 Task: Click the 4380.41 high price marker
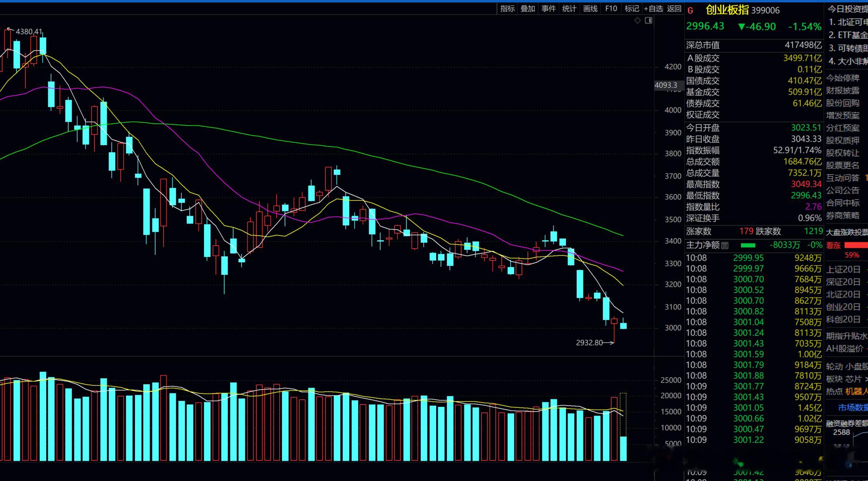point(29,31)
